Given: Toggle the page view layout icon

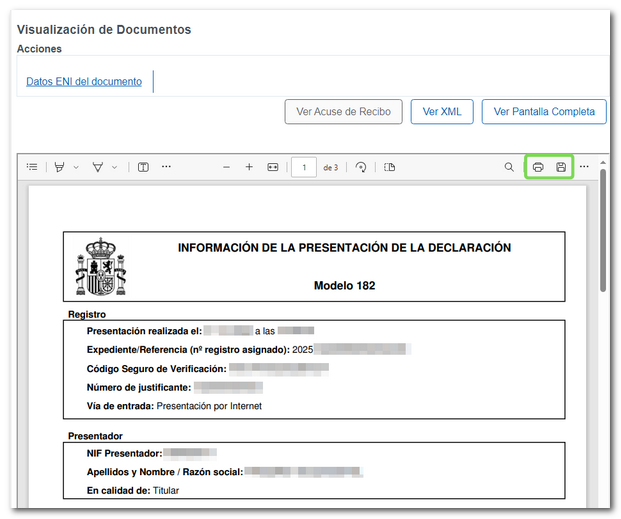Looking at the screenshot, I should click(x=390, y=167).
